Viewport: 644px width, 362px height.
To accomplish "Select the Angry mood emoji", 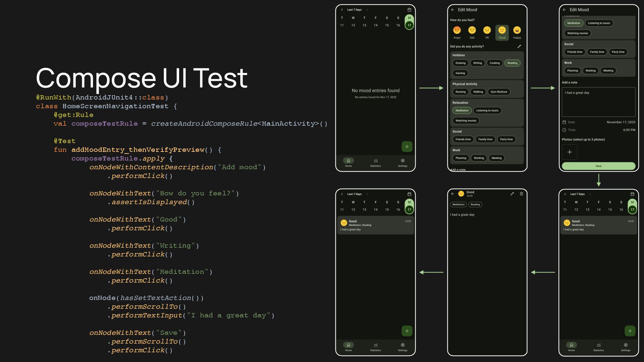I will click(457, 31).
